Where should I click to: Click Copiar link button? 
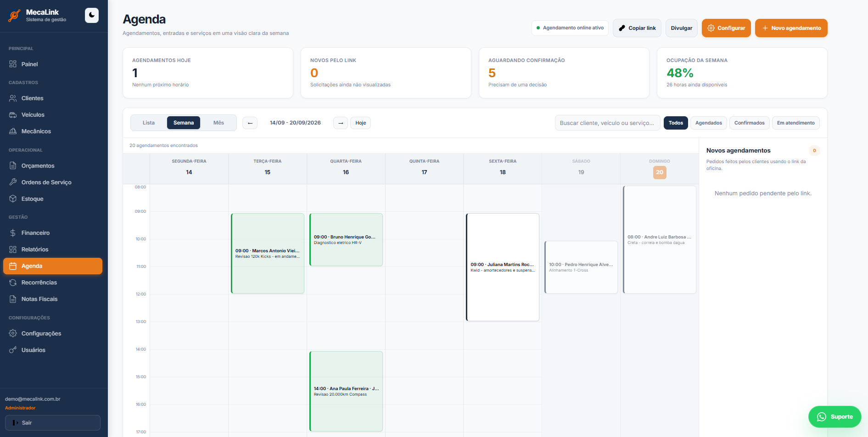click(x=637, y=28)
